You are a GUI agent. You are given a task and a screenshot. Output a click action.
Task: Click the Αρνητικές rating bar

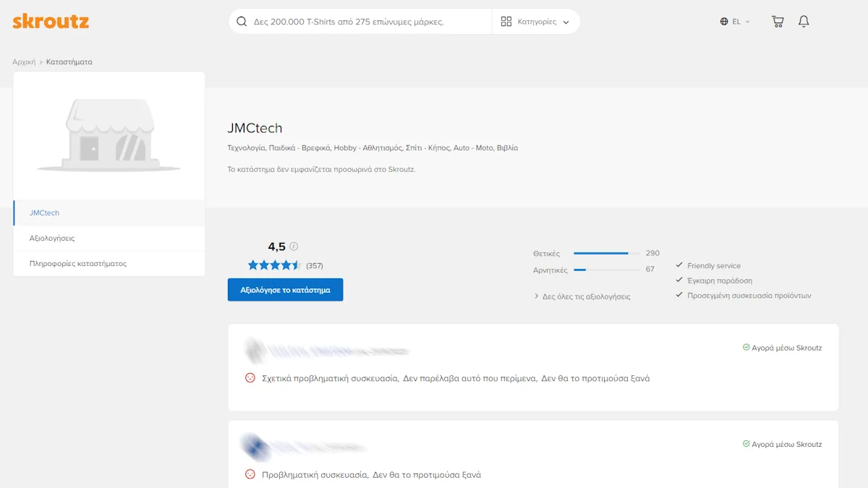pyautogui.click(x=606, y=270)
